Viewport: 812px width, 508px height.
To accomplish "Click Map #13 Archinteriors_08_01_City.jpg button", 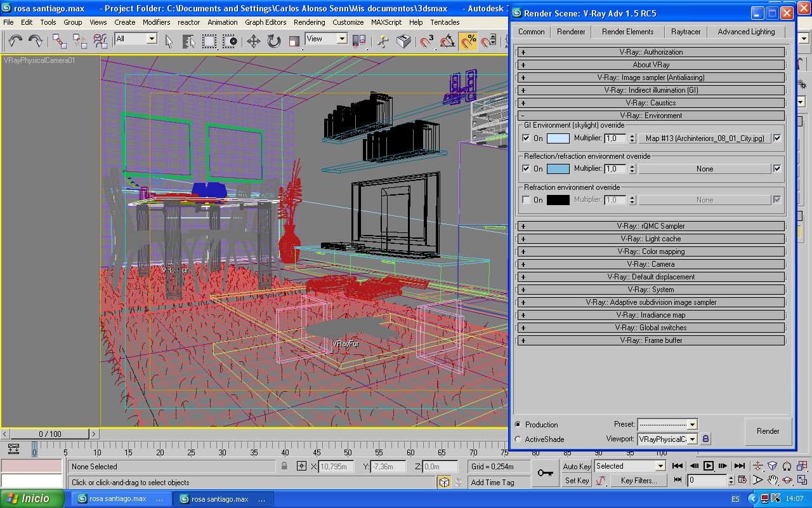I will pos(704,138).
